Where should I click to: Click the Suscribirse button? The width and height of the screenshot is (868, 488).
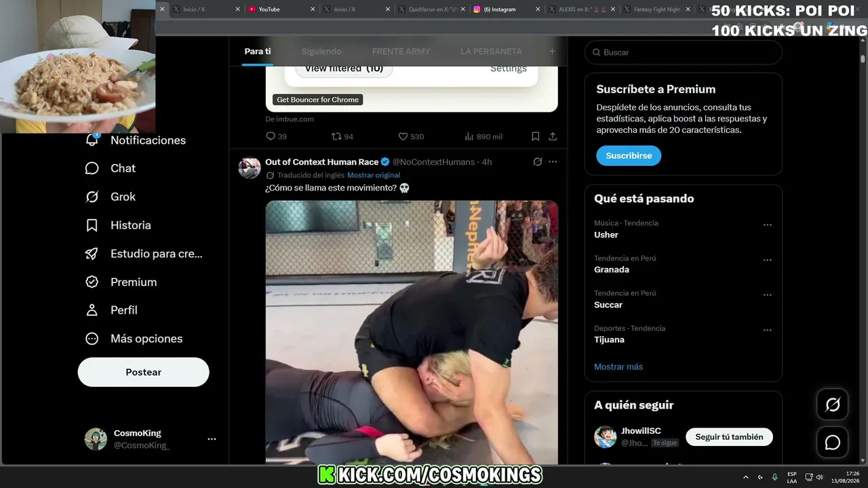[629, 156]
